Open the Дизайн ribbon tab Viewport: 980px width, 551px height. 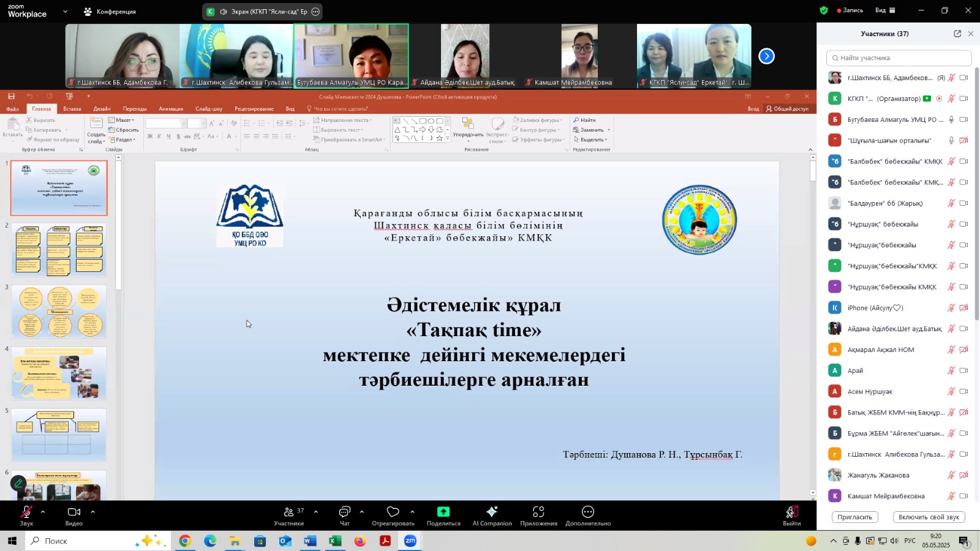coord(102,109)
